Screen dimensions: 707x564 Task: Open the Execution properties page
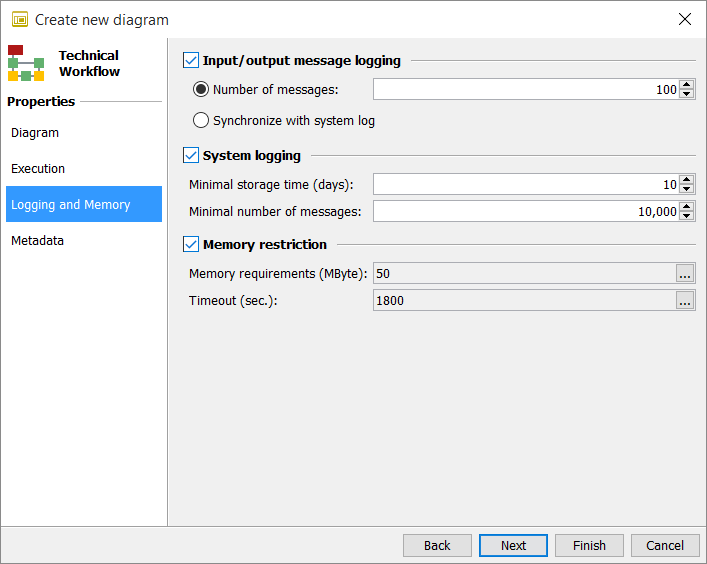[x=38, y=169]
